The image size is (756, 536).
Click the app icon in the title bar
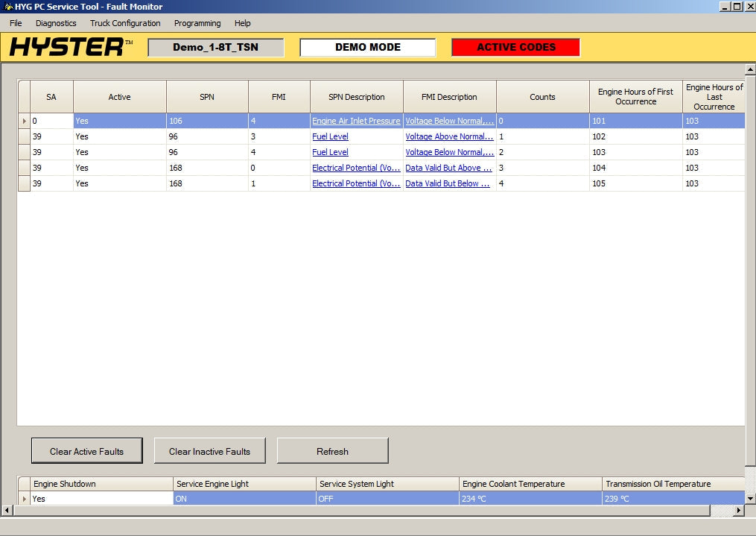click(x=7, y=7)
